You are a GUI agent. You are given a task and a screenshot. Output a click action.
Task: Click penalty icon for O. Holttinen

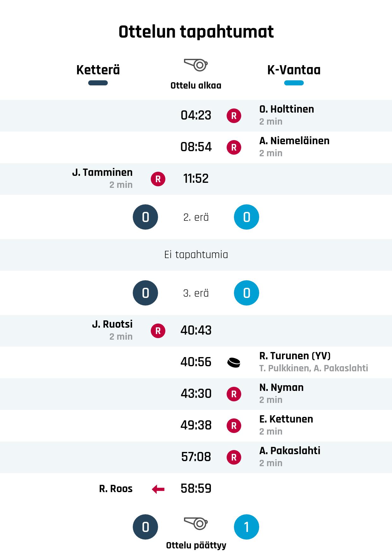(234, 116)
